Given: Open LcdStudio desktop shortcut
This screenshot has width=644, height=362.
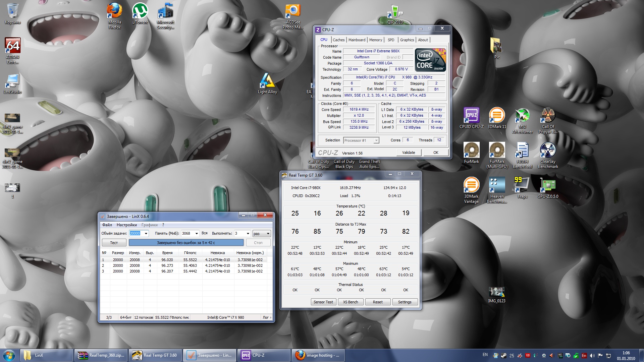Looking at the screenshot, I should pyautogui.click(x=13, y=83).
